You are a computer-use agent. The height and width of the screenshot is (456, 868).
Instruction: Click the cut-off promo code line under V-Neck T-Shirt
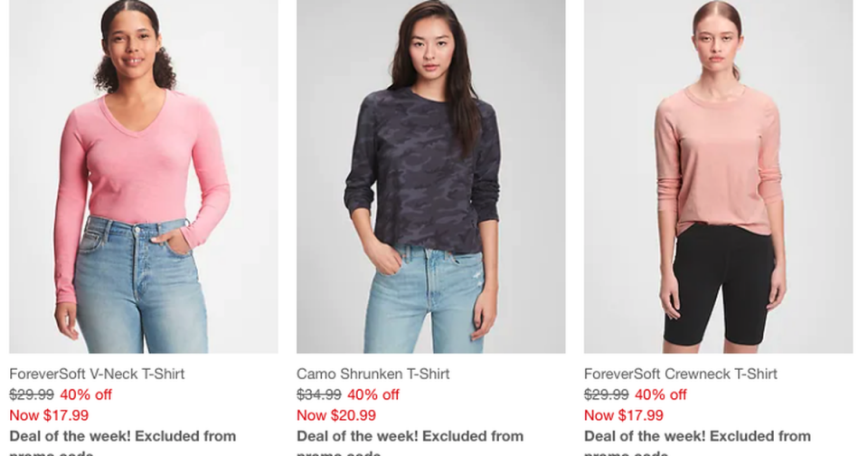51,452
